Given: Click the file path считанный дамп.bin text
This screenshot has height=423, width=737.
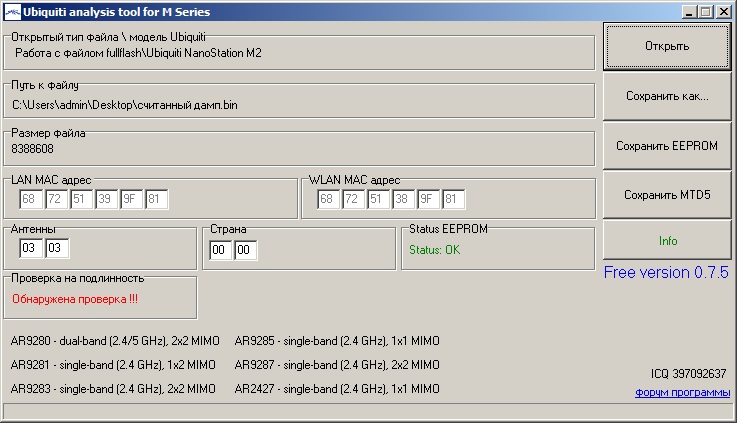Looking at the screenshot, I should click(x=125, y=105).
